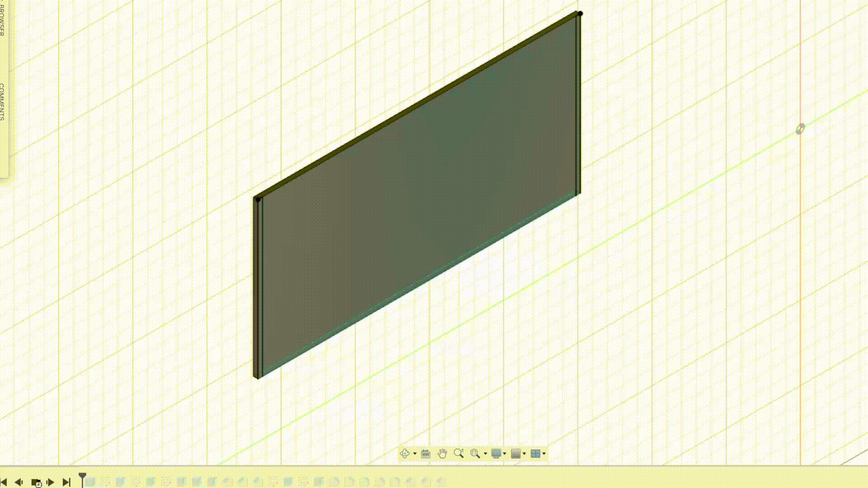Play the design history timeline
The height and width of the screenshot is (488, 868).
pos(36,483)
